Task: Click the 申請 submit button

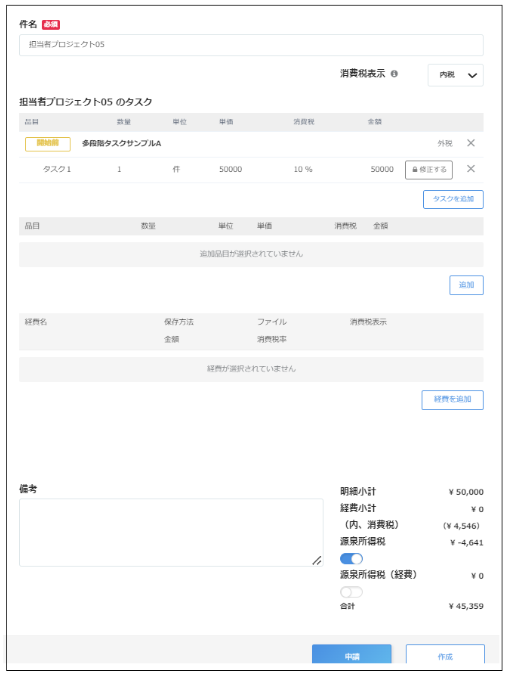Action: pyautogui.click(x=352, y=656)
